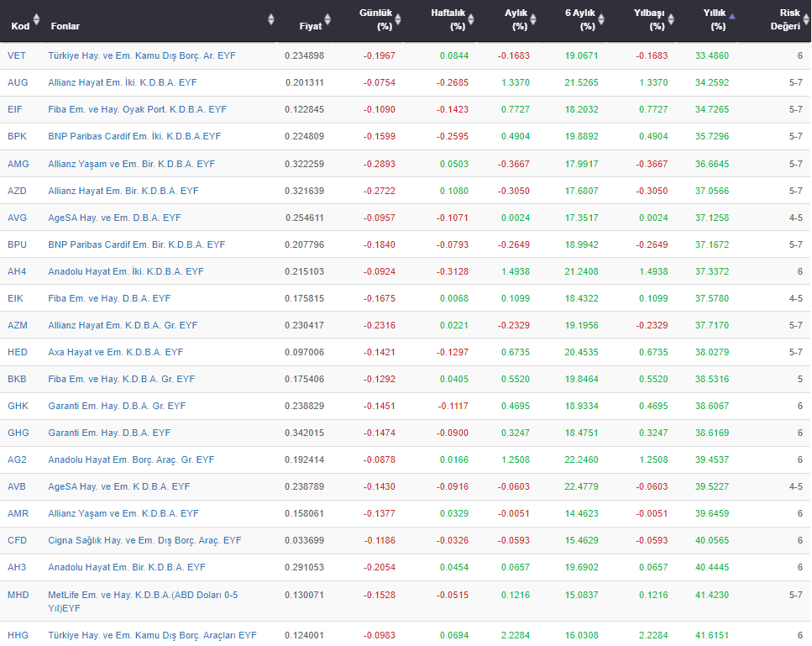Sort by Fonlar column sort arrows
Viewport: 812px width, 646px height.
tap(271, 19)
